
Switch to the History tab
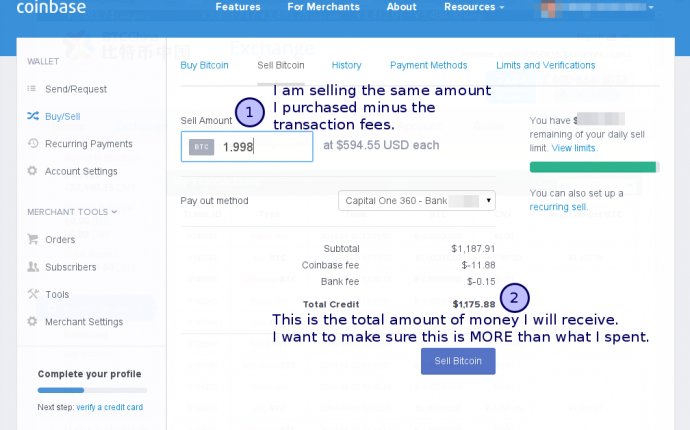point(346,65)
